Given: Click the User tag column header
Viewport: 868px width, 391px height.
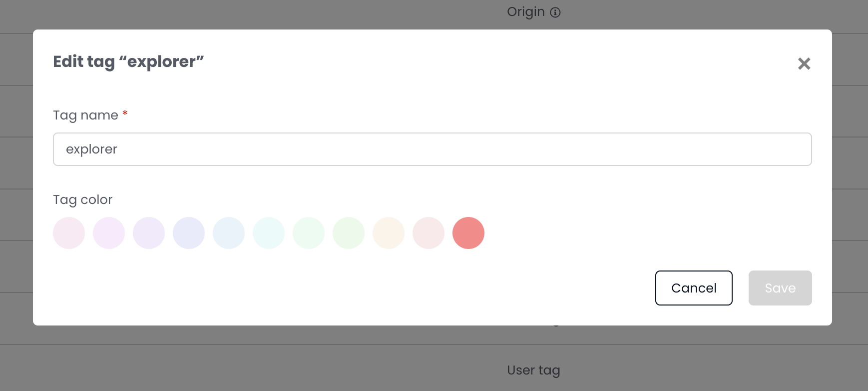Looking at the screenshot, I should pos(533,370).
